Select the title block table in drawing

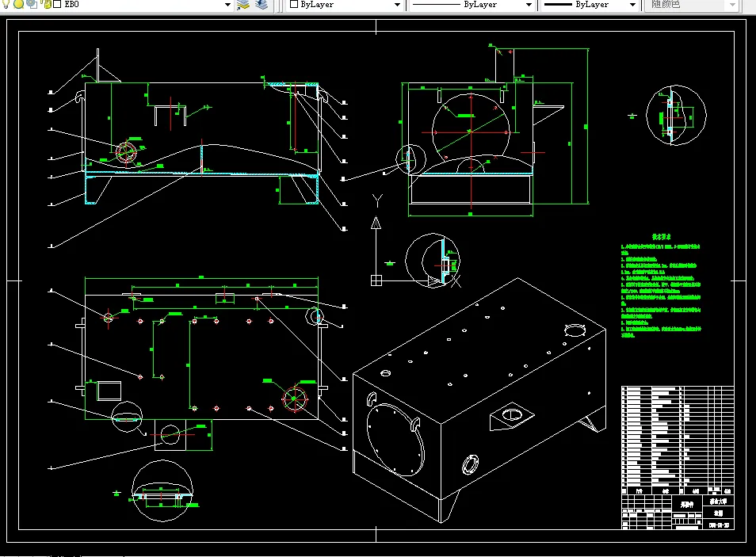678,457
